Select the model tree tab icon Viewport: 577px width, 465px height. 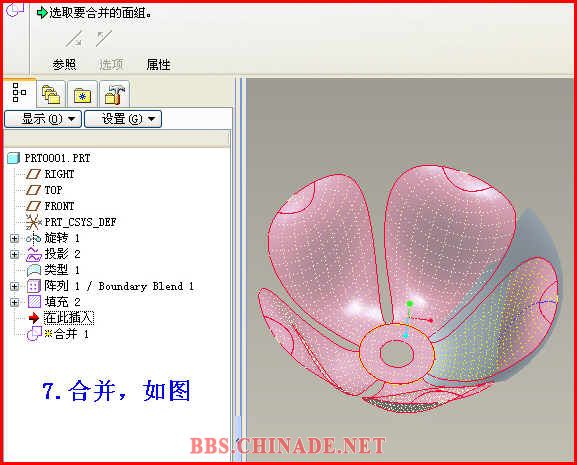tap(19, 93)
